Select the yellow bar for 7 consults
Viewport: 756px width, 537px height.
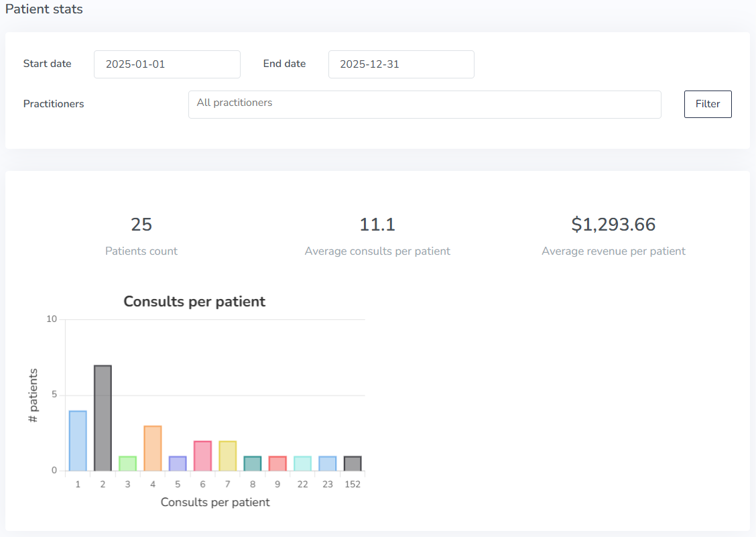(227, 457)
